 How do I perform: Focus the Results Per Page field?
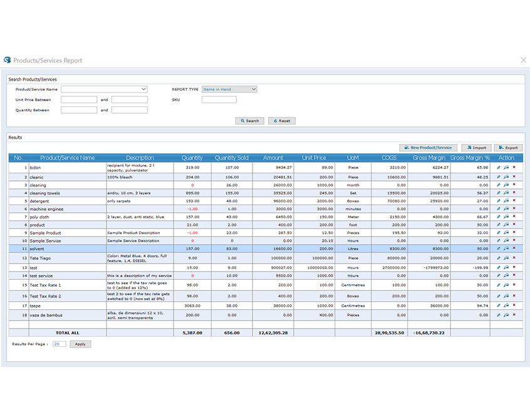59,344
